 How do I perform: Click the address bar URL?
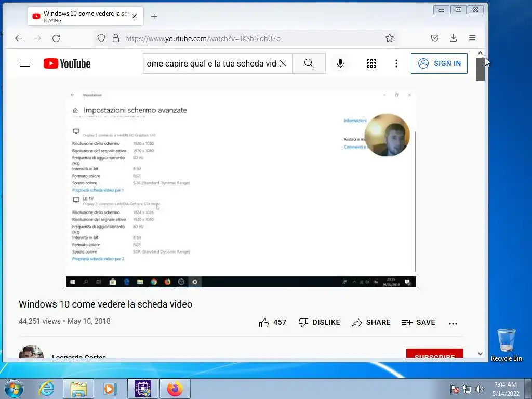203,38
